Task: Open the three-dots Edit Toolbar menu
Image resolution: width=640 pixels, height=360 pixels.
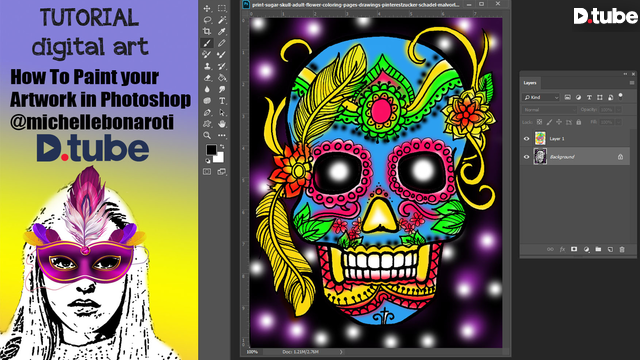Action: tap(222, 135)
